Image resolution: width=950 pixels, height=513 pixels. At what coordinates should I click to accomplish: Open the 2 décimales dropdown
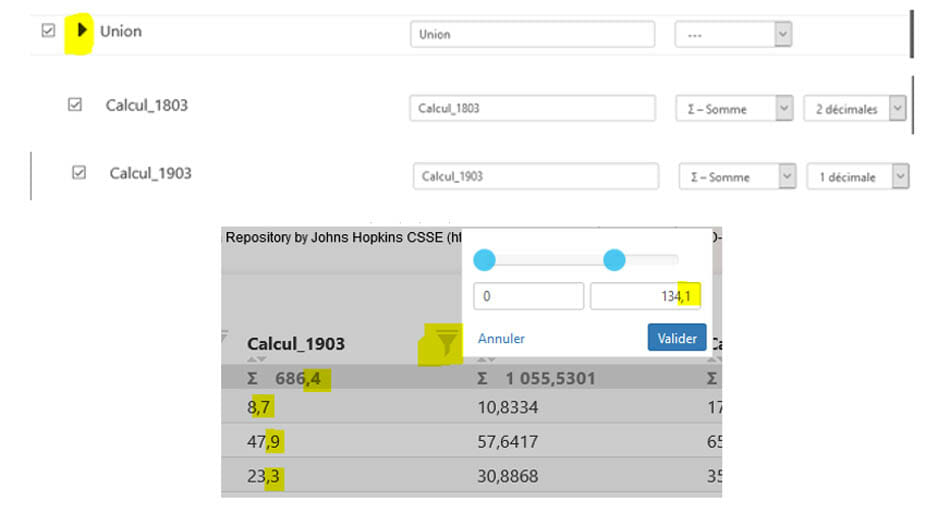[x=855, y=109]
